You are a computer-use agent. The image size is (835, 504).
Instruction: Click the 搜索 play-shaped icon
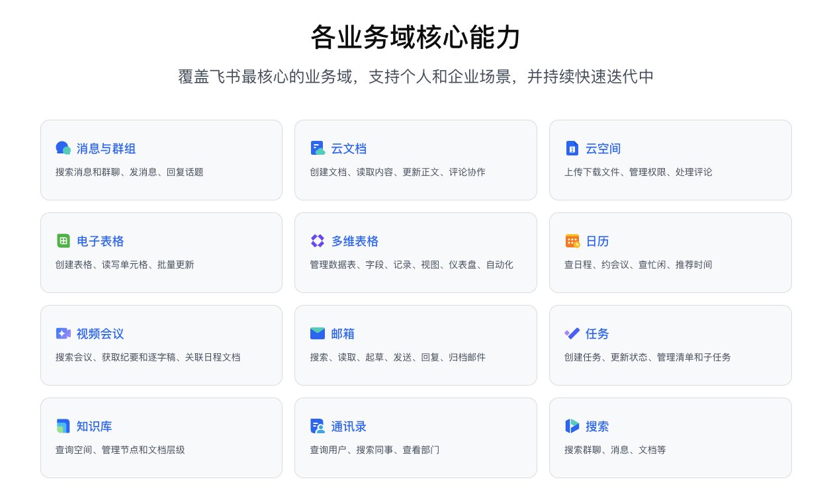point(572,426)
